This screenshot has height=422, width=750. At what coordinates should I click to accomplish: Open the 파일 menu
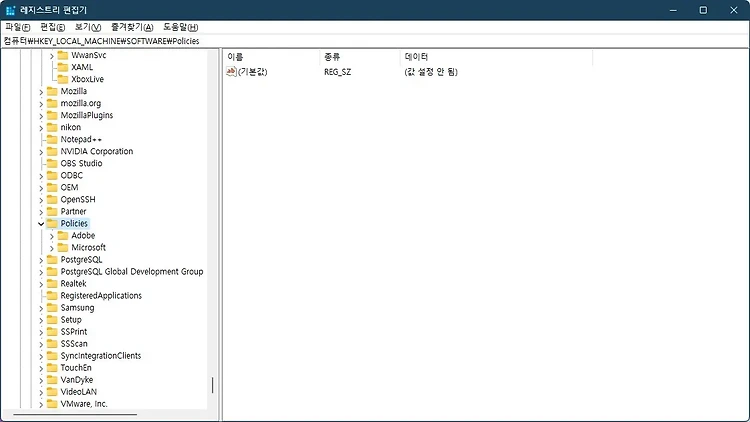pyautogui.click(x=18, y=27)
